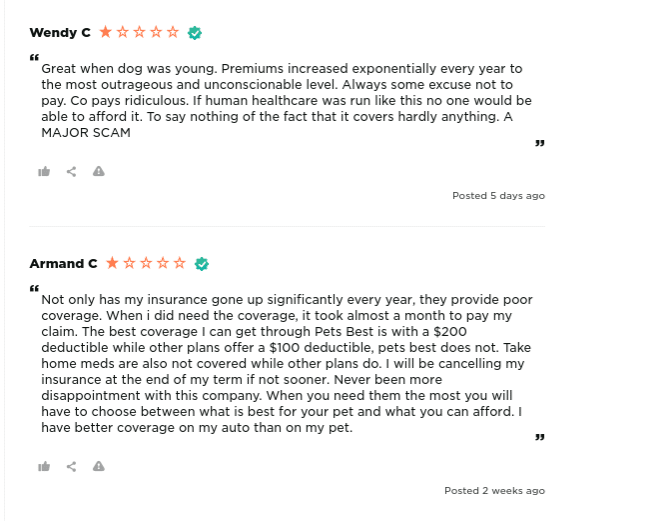The height and width of the screenshot is (521, 650).
Task: Share Wendy C's review
Action: click(x=71, y=172)
